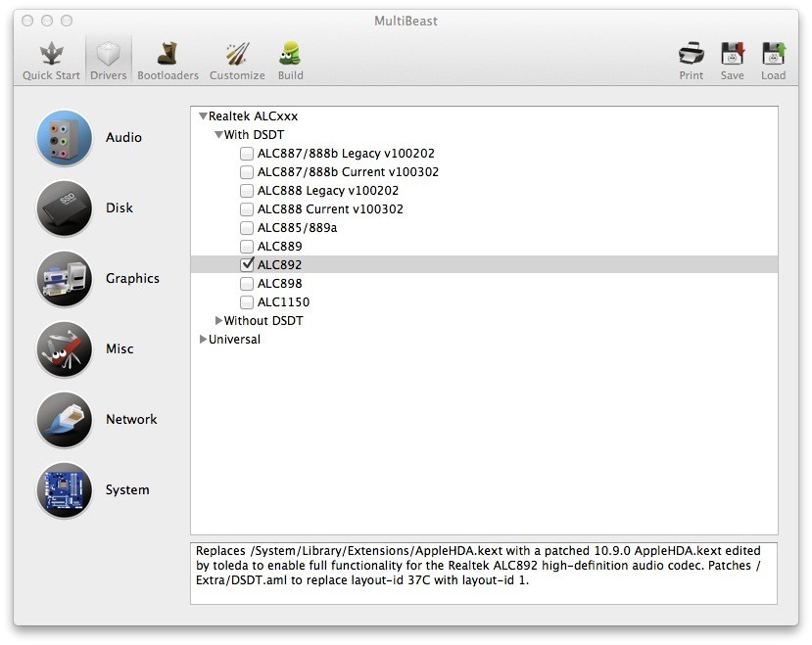This screenshot has height=645, width=812.
Task: Open the Network category in sidebar
Action: (x=65, y=420)
